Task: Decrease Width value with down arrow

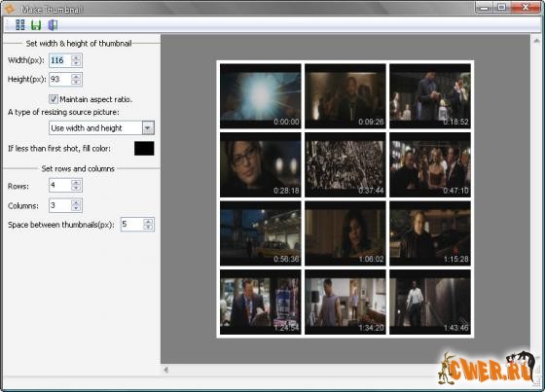Action: point(76,63)
